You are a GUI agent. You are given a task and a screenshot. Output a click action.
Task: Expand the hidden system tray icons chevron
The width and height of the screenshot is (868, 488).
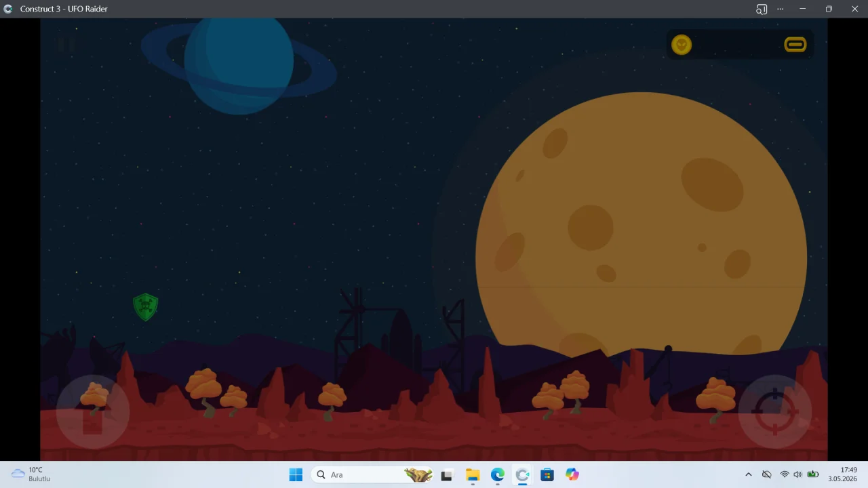click(749, 474)
